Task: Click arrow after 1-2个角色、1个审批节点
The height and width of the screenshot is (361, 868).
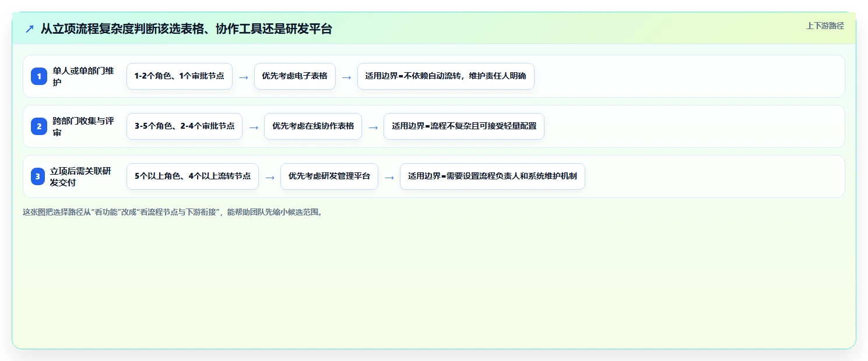Action: click(x=244, y=77)
